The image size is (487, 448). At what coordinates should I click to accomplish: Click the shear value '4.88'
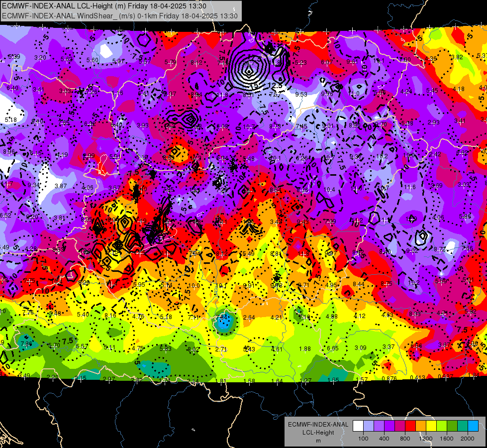coord(332,317)
